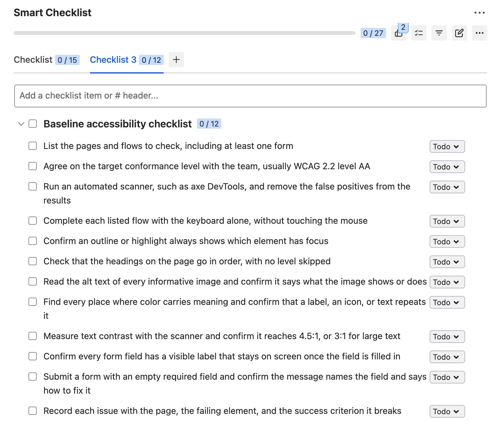
Task: Open Todo status dropdown for keyboard-alone flow item
Action: pos(447,221)
